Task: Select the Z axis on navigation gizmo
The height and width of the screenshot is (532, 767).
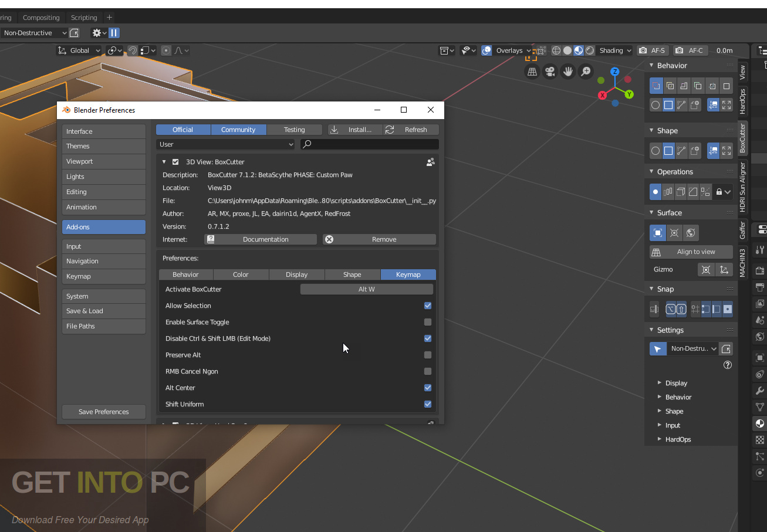Action: (615, 72)
